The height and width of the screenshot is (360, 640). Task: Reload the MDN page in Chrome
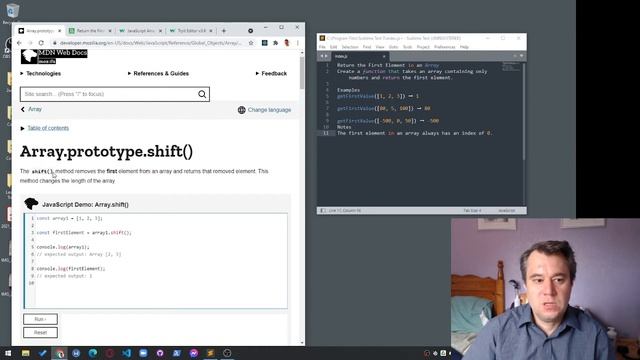tap(41, 43)
